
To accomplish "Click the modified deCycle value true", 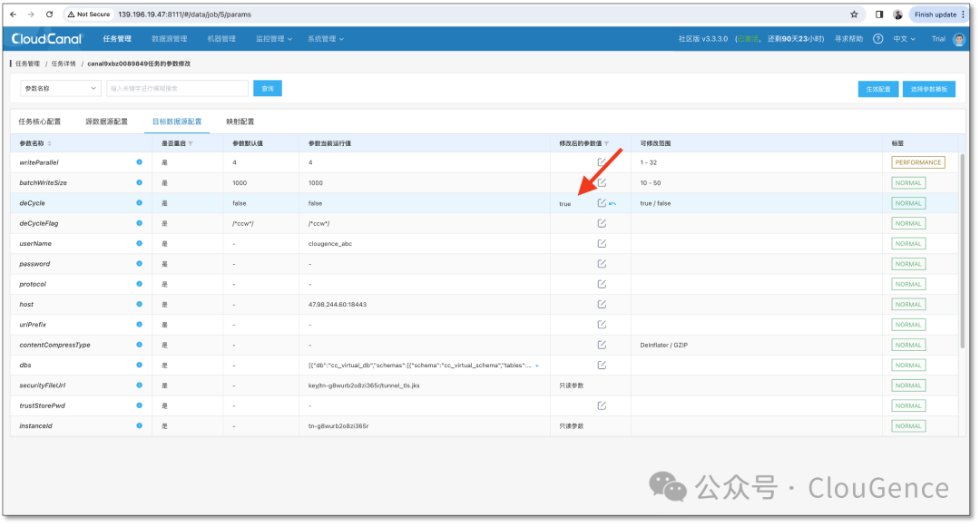I will pos(565,204).
